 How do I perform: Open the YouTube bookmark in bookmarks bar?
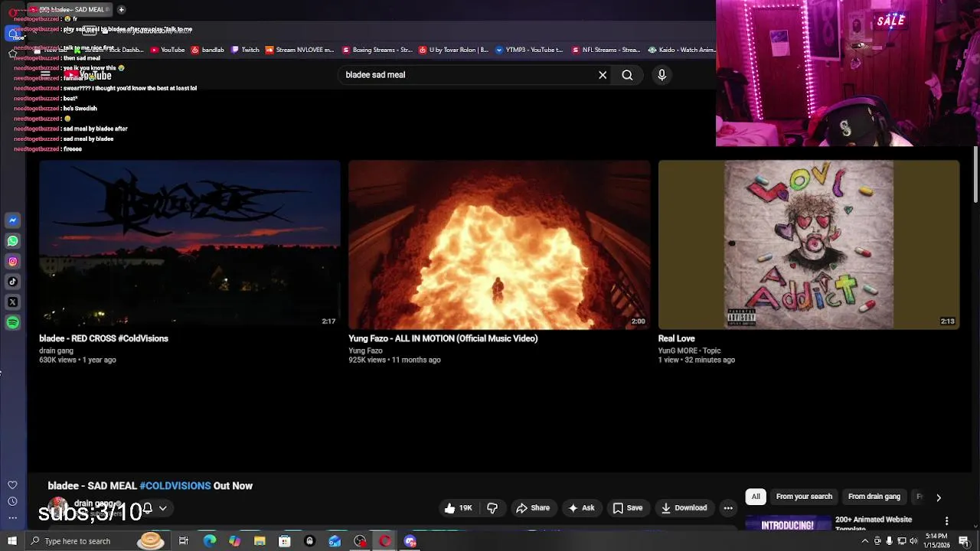coord(168,50)
